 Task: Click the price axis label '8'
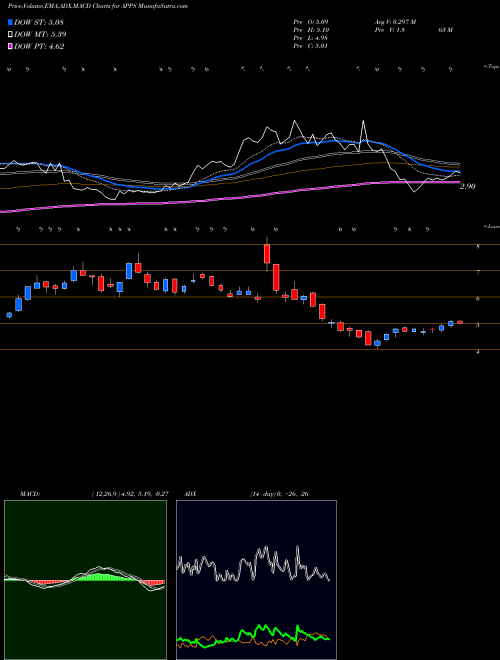tap(478, 247)
